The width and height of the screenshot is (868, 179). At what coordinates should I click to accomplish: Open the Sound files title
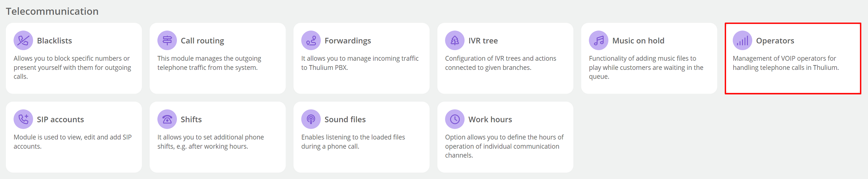click(345, 119)
